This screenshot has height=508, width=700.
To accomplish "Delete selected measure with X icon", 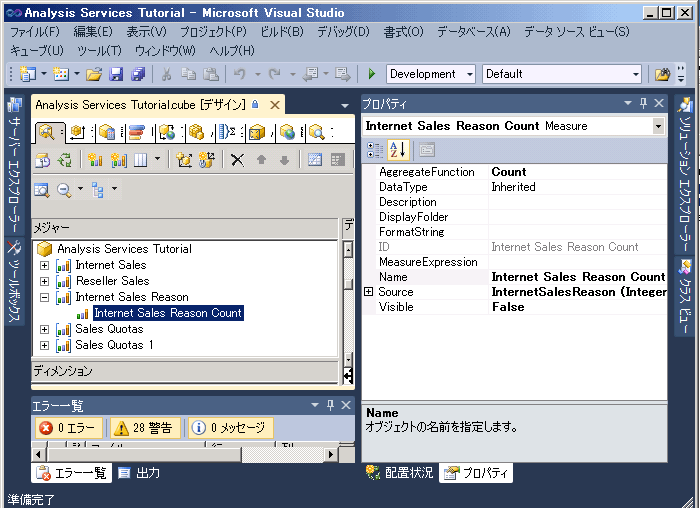I will 238,160.
